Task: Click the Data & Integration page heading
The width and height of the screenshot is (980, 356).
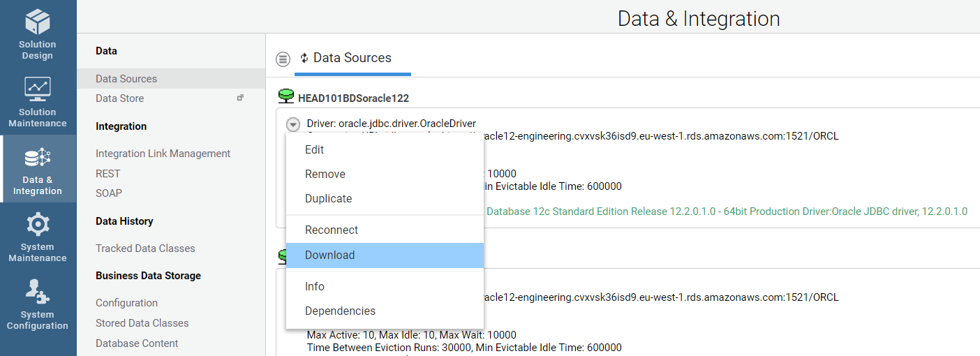Action: (x=699, y=18)
